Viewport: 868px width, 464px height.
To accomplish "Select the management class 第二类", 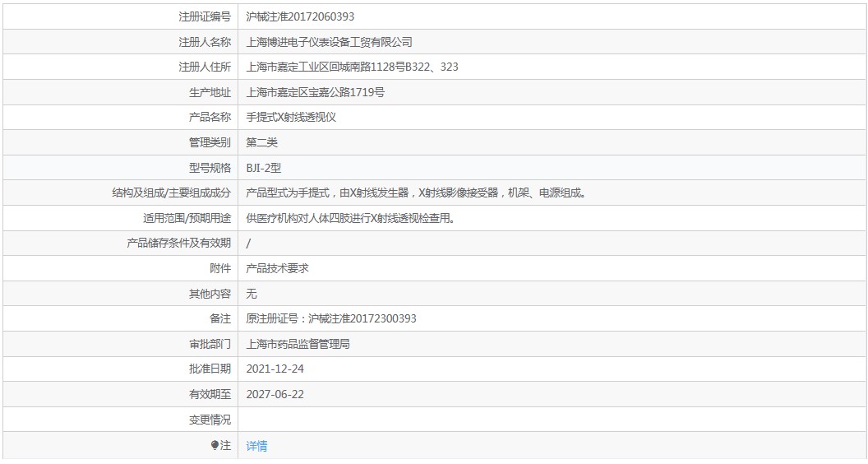I will pos(262,142).
